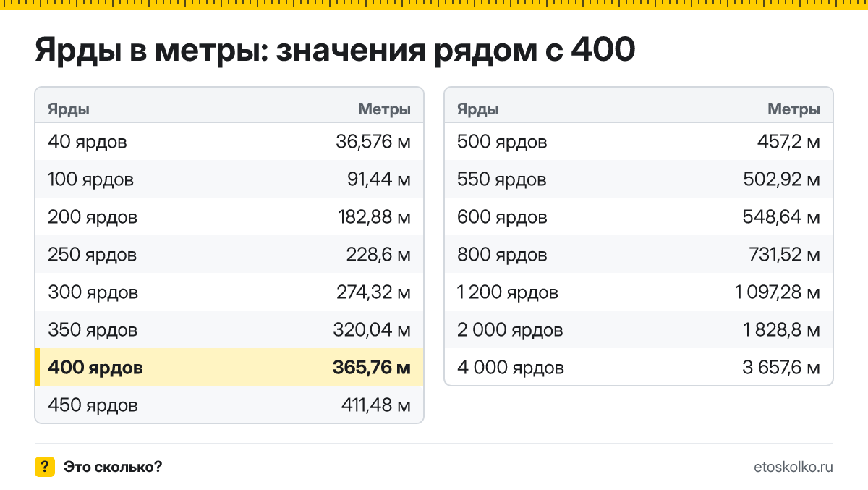Screen dimensions: 868x490
Task: Select the '450 ярдов' cell
Action: (x=93, y=405)
